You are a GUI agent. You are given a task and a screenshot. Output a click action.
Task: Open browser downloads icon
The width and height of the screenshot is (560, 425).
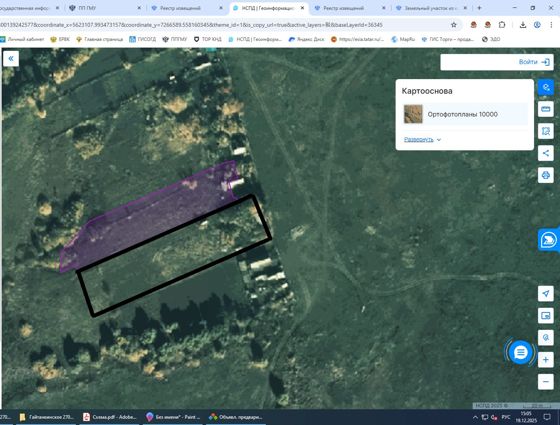[522, 25]
